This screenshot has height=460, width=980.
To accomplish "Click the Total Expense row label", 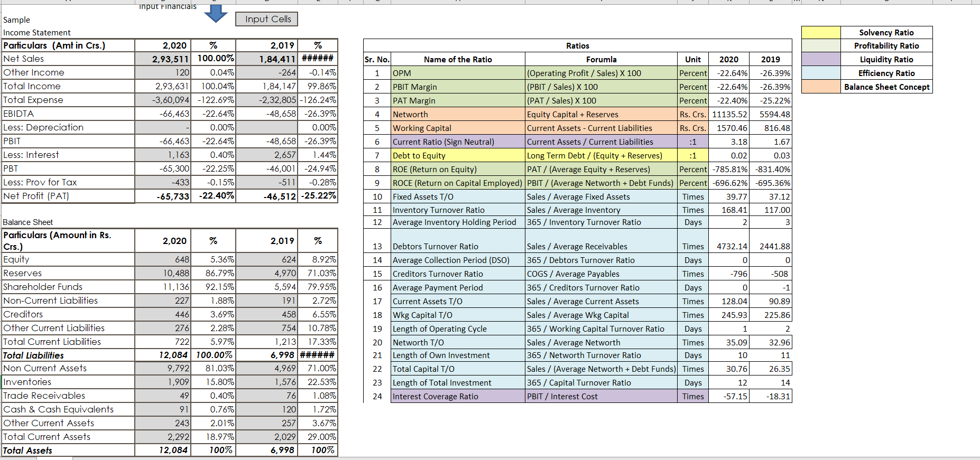I will click(68, 100).
